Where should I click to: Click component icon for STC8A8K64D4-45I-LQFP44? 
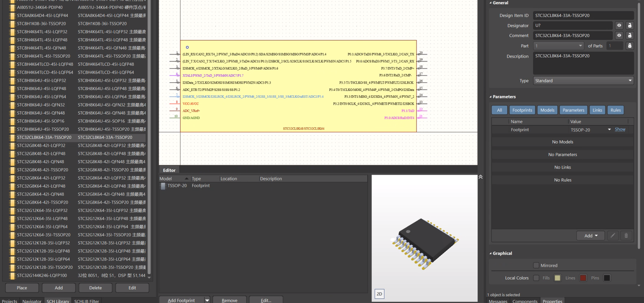(x=12, y=15)
